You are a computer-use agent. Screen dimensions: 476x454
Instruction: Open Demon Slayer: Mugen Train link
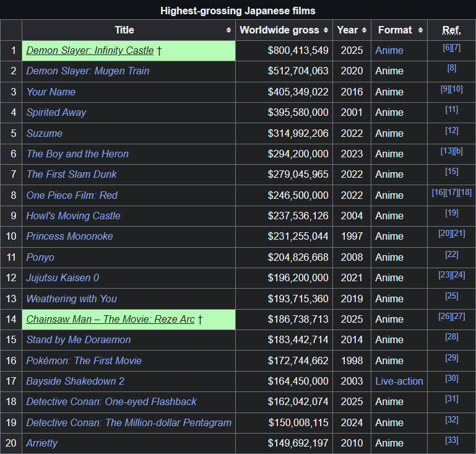(x=88, y=71)
